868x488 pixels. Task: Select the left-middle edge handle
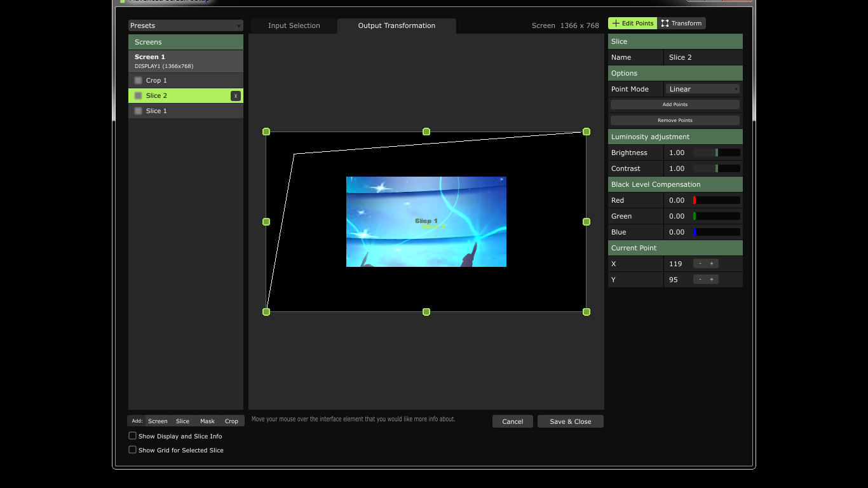click(x=266, y=222)
